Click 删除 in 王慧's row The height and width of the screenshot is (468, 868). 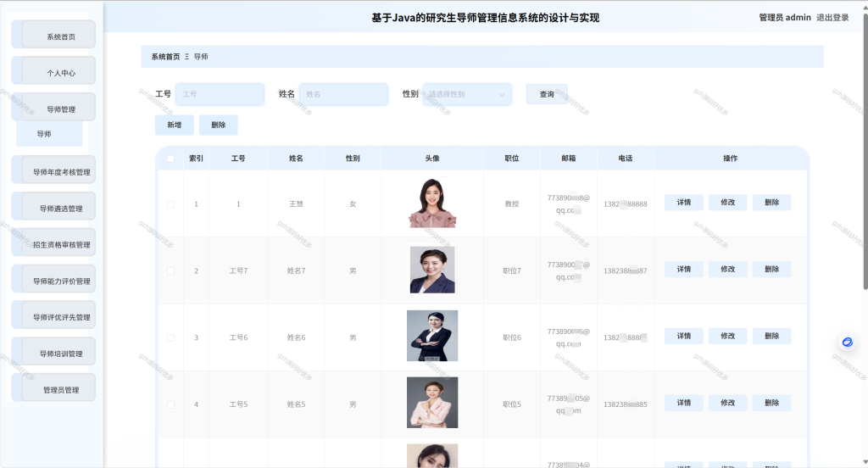pos(771,202)
